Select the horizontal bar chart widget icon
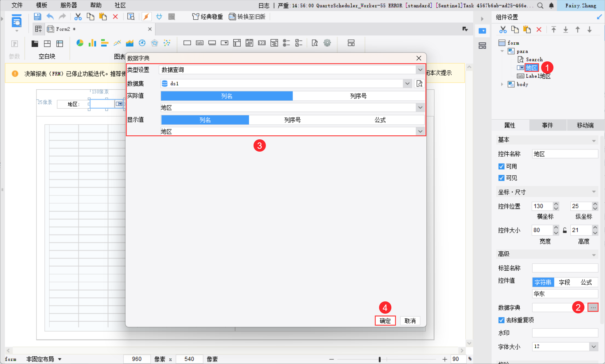Image resolution: width=605 pixels, height=364 pixels. pos(105,43)
